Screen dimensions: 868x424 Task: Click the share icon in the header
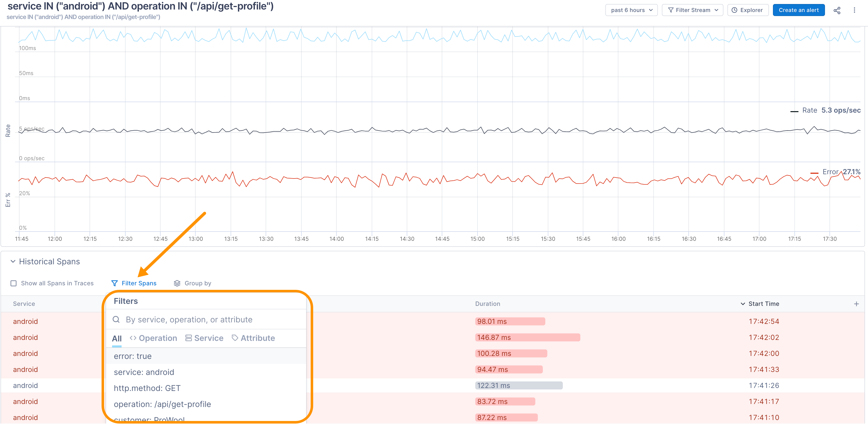point(837,11)
